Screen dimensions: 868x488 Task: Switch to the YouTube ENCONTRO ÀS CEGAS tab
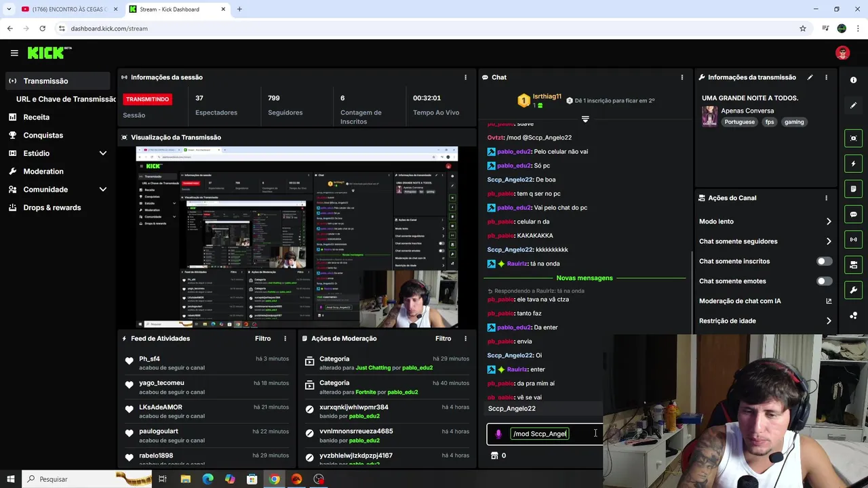coord(69,9)
